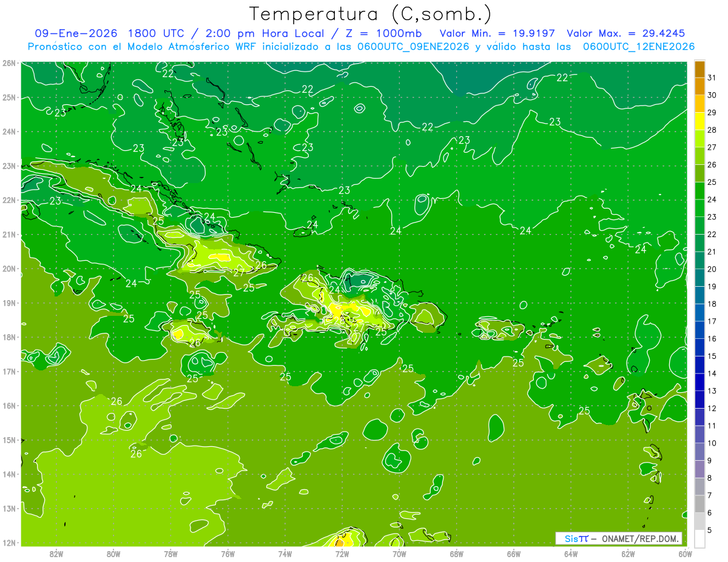
Task: Click the 76W longitude axis label
Action: (x=228, y=554)
